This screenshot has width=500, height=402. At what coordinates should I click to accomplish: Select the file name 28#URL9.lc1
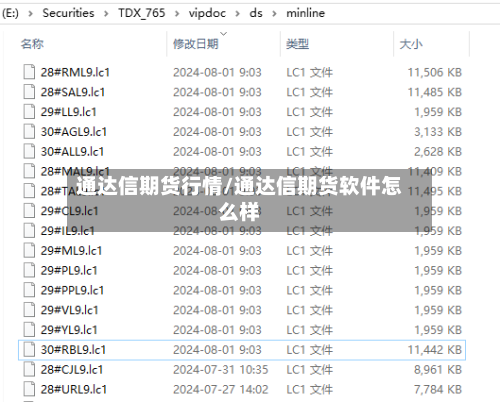point(74,389)
